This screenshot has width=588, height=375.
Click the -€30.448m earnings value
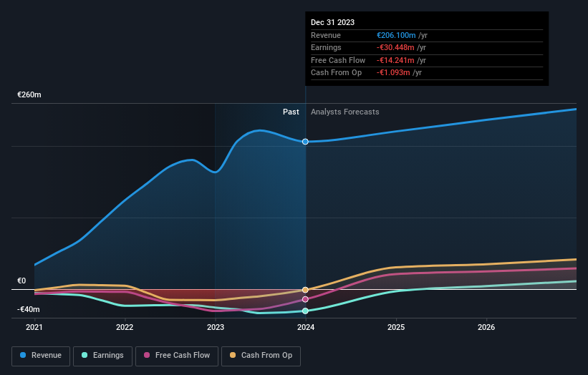[x=395, y=47]
